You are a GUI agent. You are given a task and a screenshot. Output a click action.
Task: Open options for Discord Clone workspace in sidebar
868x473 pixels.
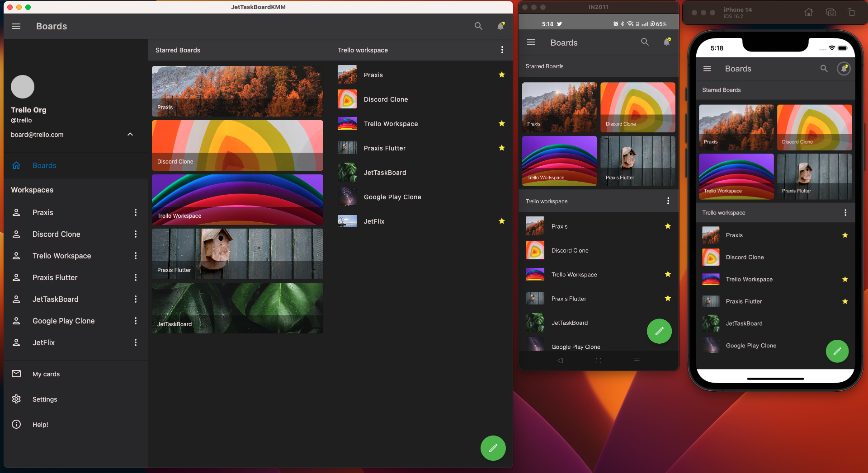[x=136, y=234]
